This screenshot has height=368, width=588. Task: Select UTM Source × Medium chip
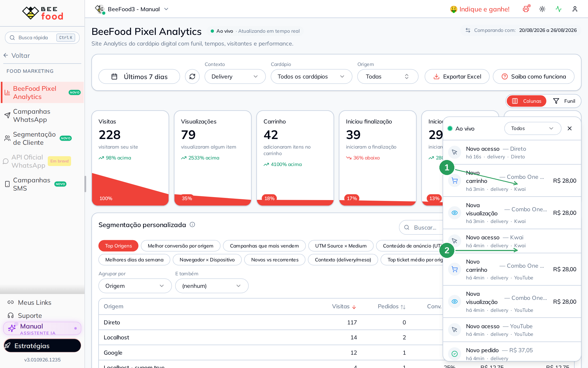click(341, 246)
